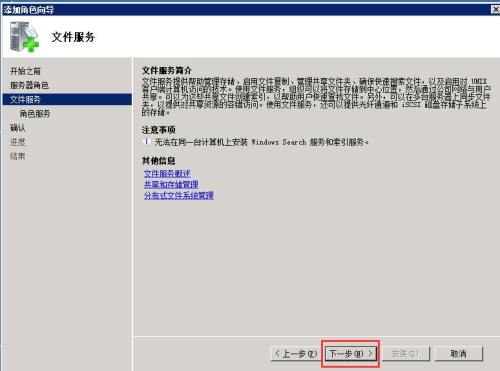Image resolution: width=500 pixels, height=371 pixels.
Task: Click the 其他信息 heading
Action: (159, 161)
